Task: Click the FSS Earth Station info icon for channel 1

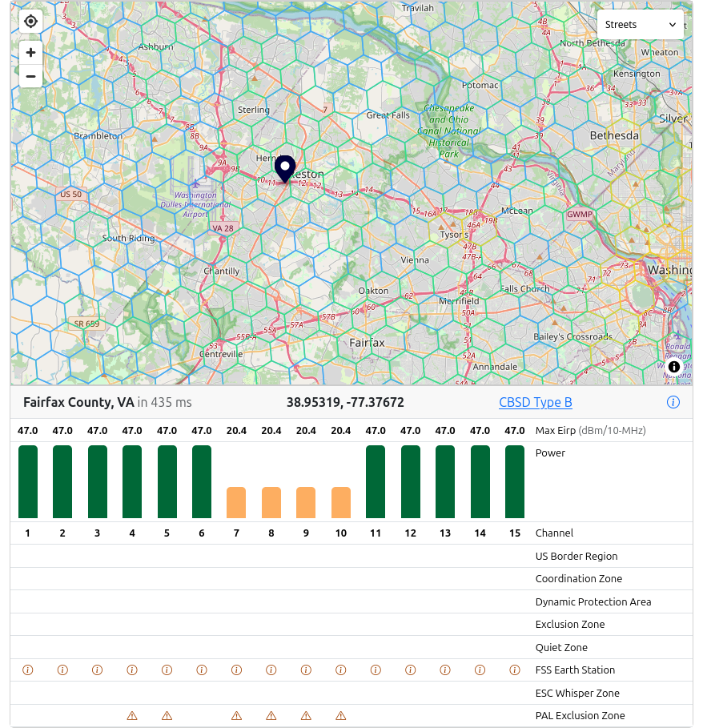Action: point(27,670)
